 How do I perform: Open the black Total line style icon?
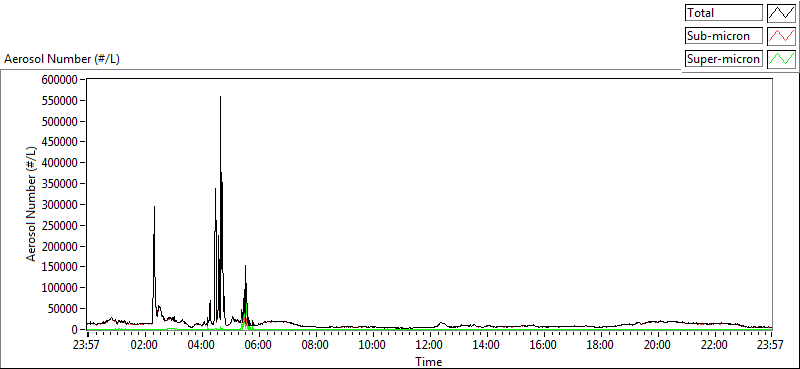(781, 12)
